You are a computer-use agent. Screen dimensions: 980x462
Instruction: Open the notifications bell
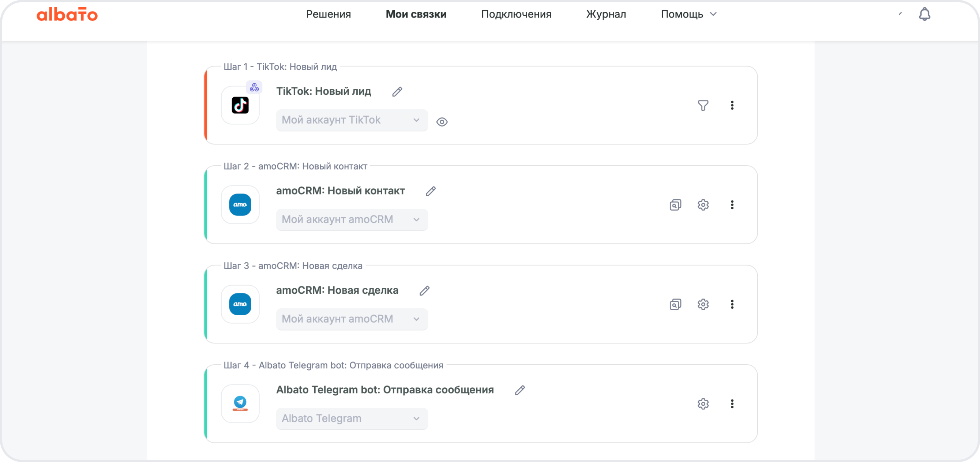point(924,14)
